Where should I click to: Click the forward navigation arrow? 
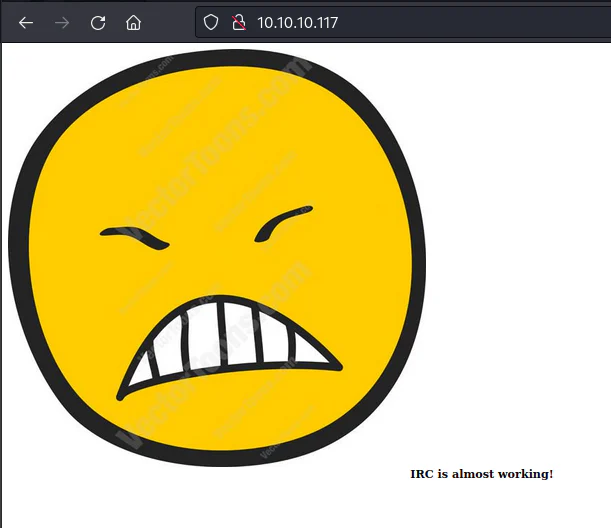point(62,23)
